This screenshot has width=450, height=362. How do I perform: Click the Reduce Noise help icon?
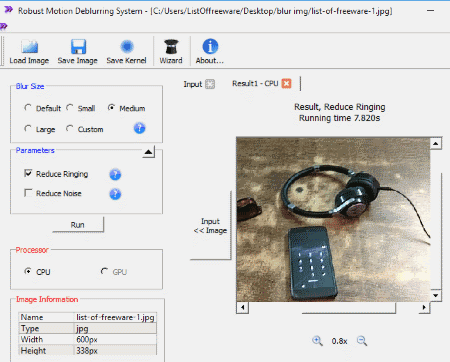115,194
